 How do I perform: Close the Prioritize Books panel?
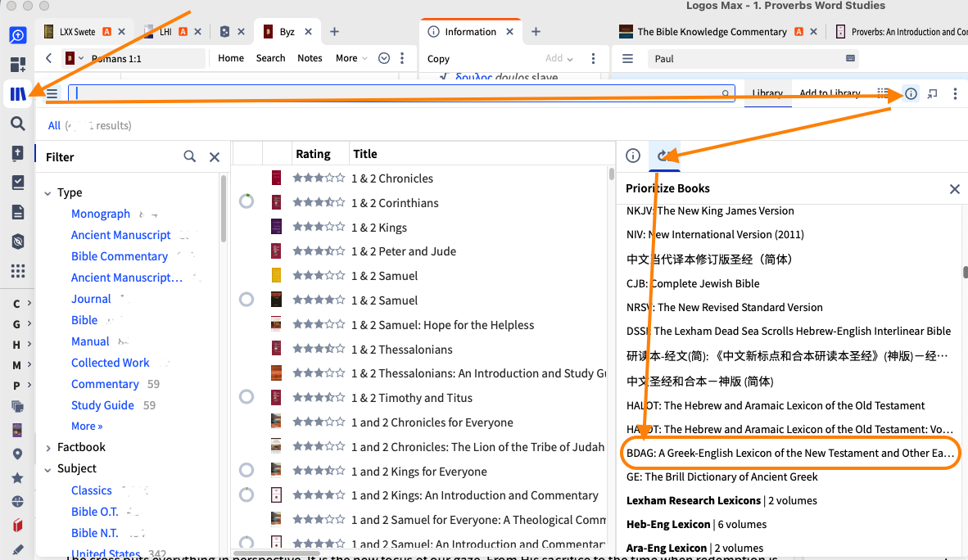[x=954, y=189]
